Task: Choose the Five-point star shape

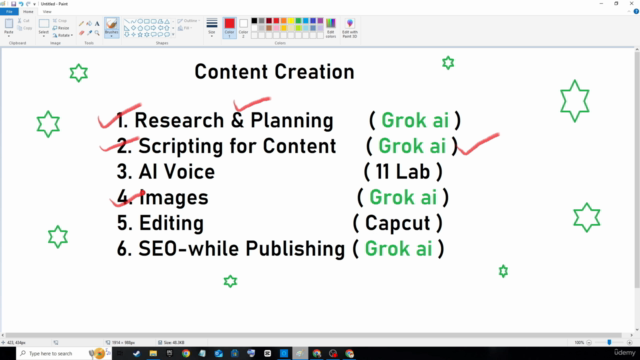Action: click(x=140, y=35)
